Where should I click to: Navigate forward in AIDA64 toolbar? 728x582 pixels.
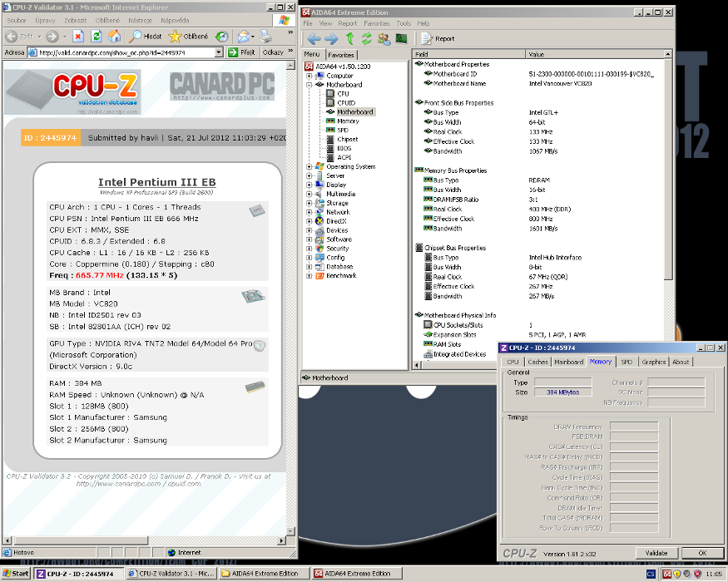point(331,39)
